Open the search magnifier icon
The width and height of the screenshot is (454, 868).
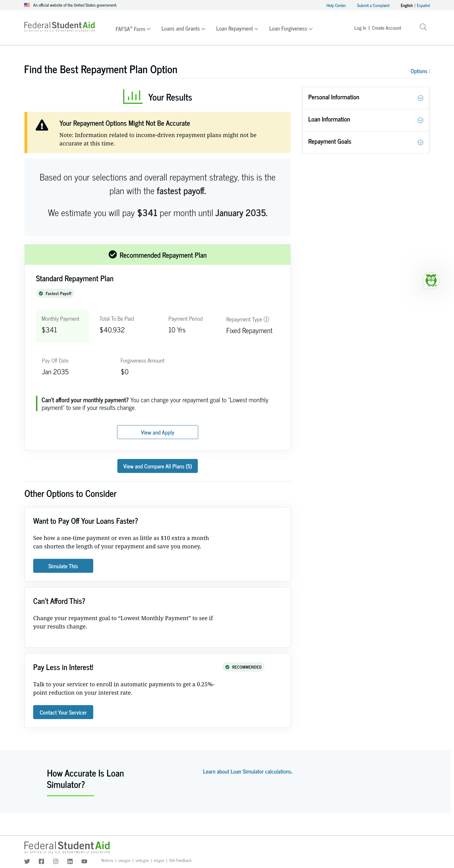(423, 27)
